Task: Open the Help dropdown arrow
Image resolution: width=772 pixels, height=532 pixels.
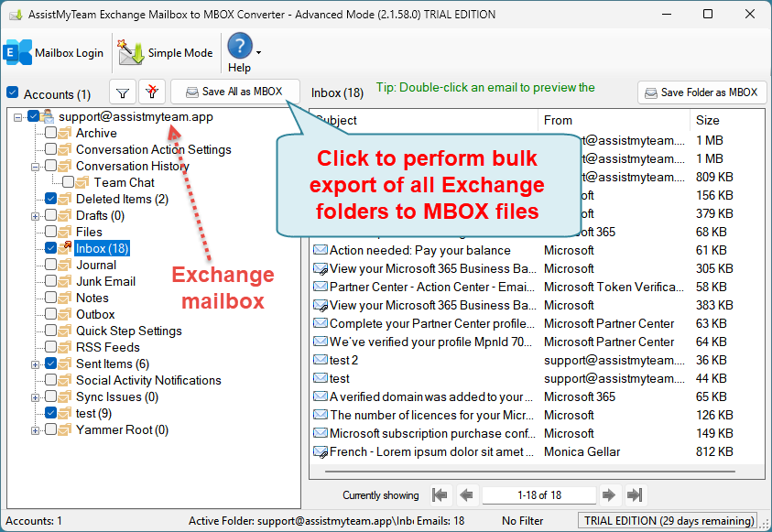Action: (258, 52)
